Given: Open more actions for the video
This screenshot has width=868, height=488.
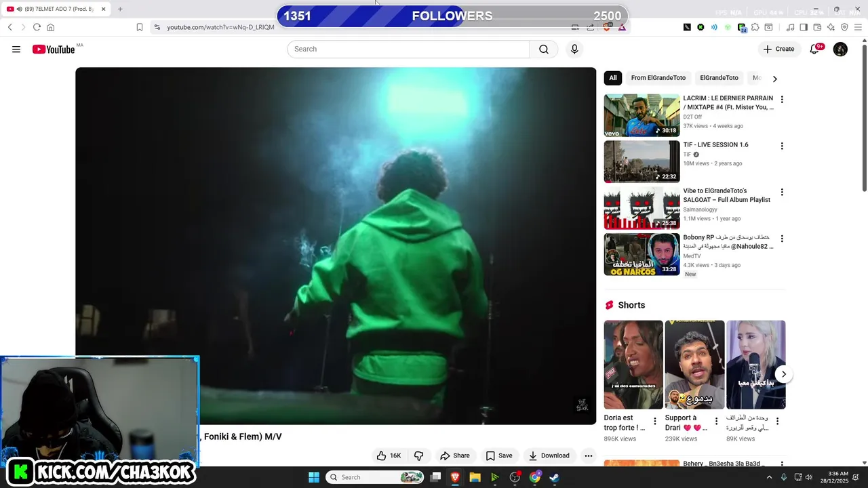Looking at the screenshot, I should point(589,455).
